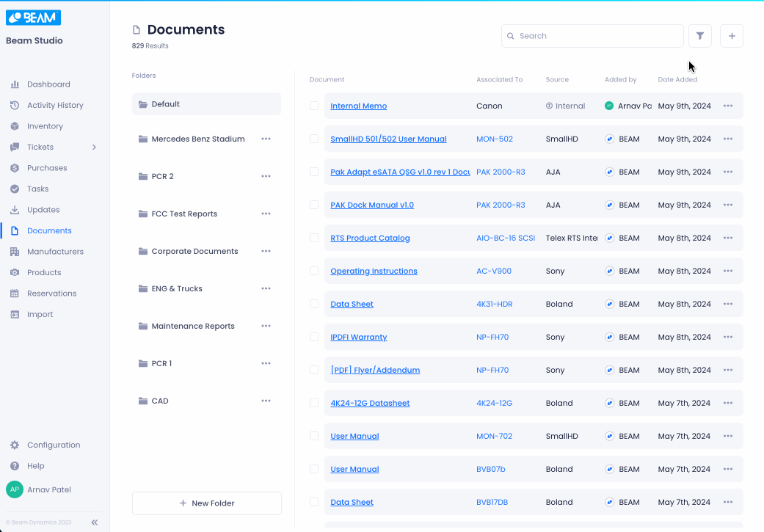Navigate to Purchases section

47,168
